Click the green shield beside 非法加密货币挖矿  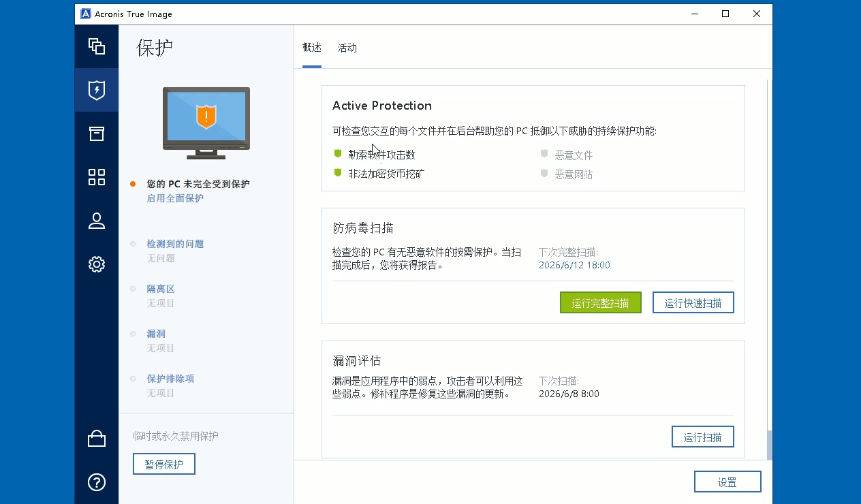coord(337,173)
